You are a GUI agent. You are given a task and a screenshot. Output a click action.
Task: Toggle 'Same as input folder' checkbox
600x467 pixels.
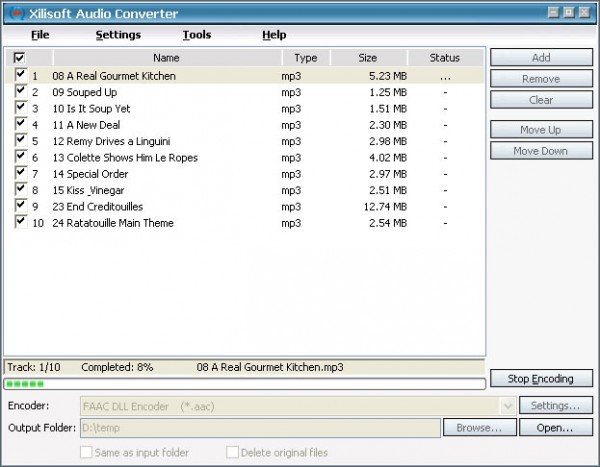[x=85, y=452]
